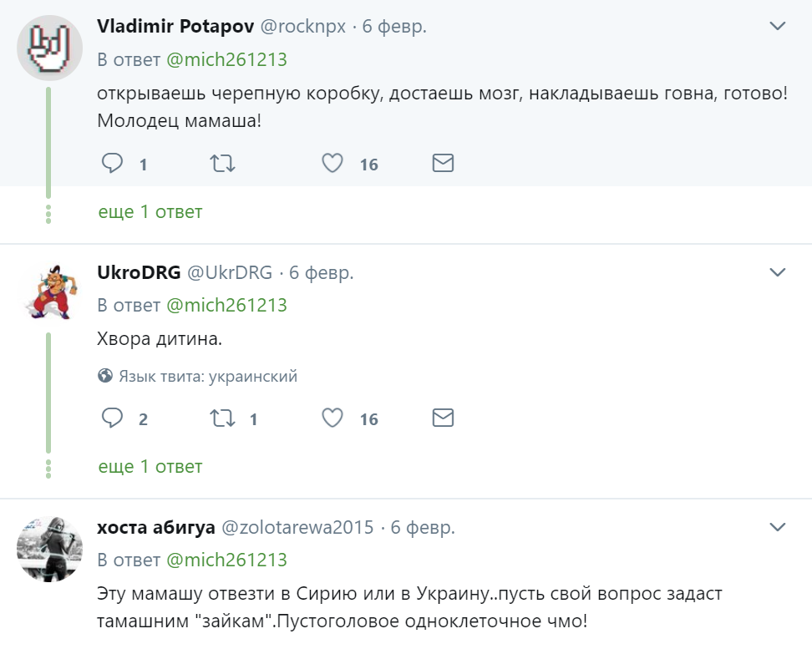Show one more reply under UkroDRG
812x649 pixels.
click(150, 466)
